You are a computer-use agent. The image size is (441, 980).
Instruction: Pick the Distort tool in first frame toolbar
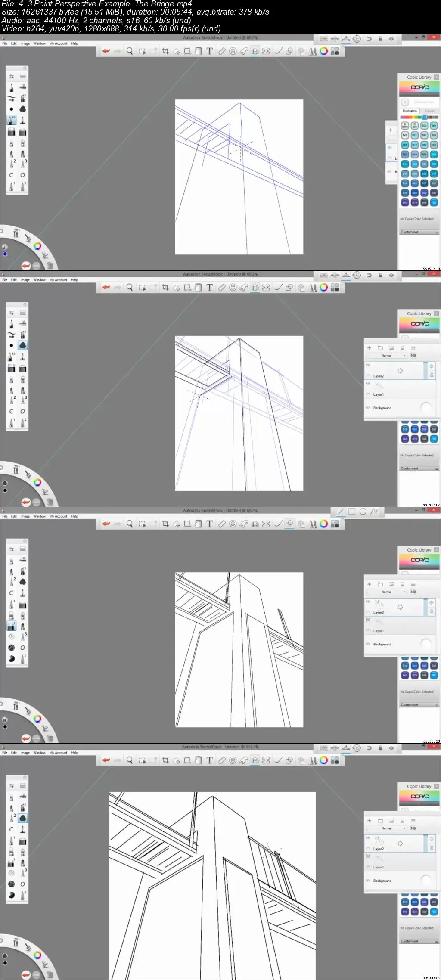(187, 51)
